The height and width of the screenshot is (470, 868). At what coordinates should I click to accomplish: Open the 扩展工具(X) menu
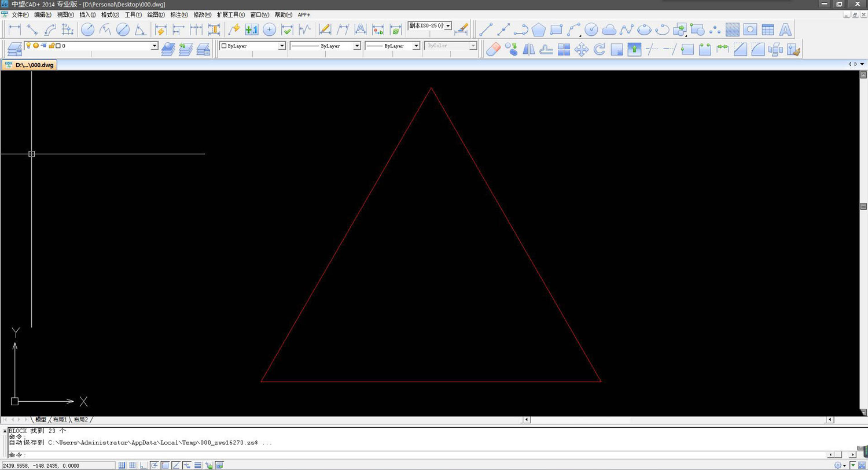click(230, 14)
